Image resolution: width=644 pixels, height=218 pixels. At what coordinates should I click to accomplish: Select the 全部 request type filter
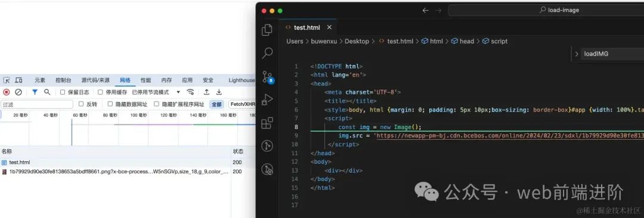(x=217, y=105)
